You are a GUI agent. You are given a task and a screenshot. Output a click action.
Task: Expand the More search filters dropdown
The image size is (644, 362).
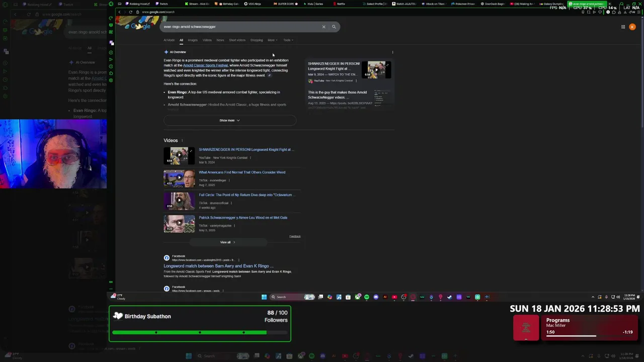click(x=272, y=40)
